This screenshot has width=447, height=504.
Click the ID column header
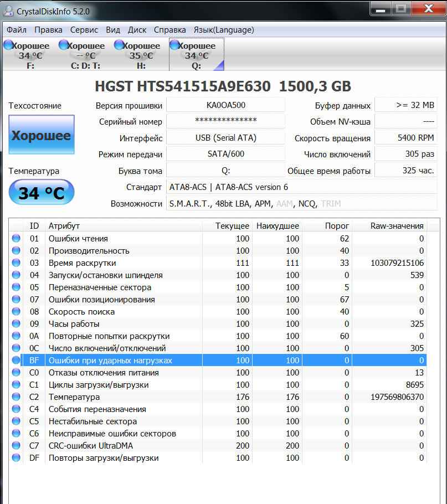pyautogui.click(x=34, y=225)
